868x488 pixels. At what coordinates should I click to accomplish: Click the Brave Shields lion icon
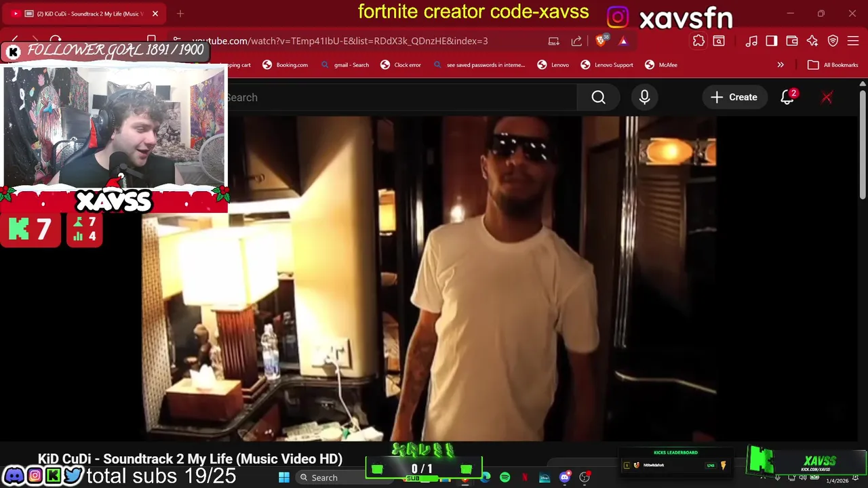pyautogui.click(x=600, y=41)
